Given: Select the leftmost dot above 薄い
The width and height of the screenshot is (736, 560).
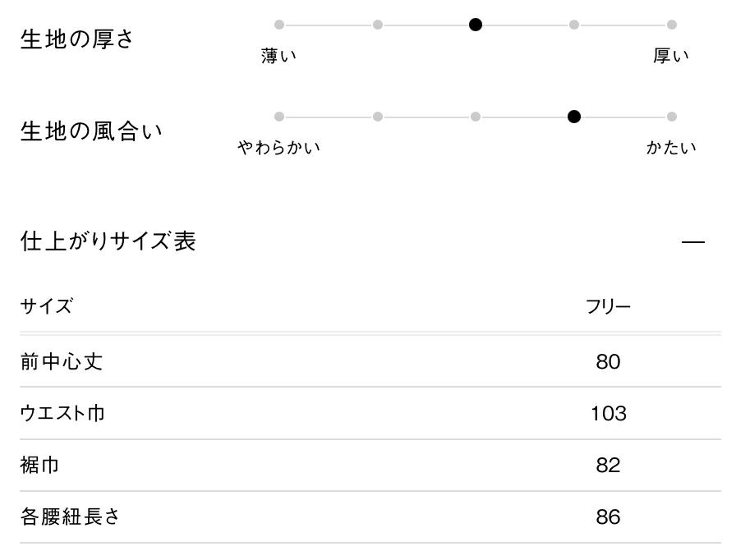Looking at the screenshot, I should point(279,25).
